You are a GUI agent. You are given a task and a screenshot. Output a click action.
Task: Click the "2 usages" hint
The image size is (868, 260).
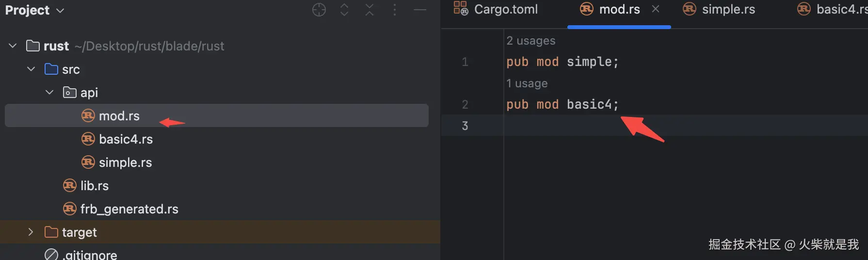(531, 41)
